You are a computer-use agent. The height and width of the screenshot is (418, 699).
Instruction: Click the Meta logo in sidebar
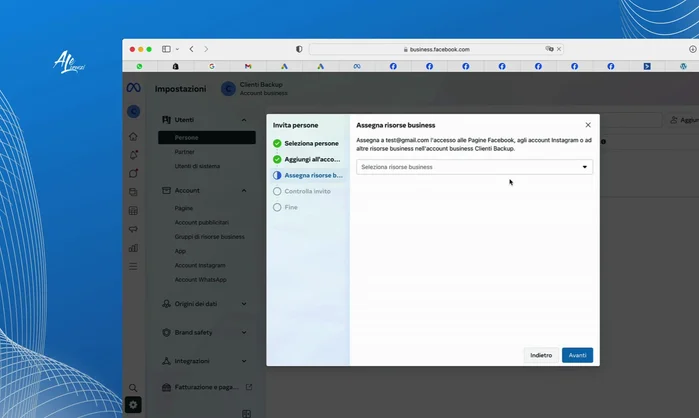coord(133,88)
